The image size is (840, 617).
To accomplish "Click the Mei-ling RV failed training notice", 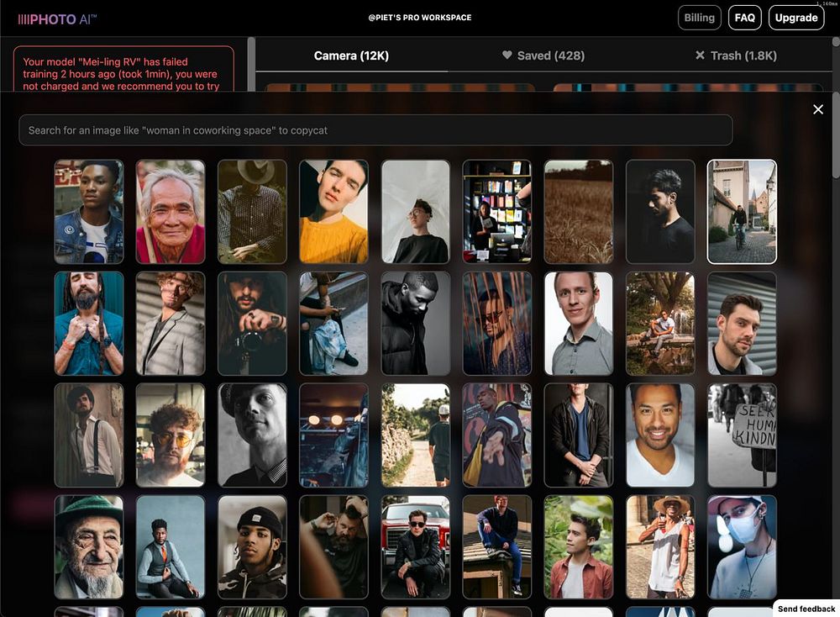I will click(123, 70).
